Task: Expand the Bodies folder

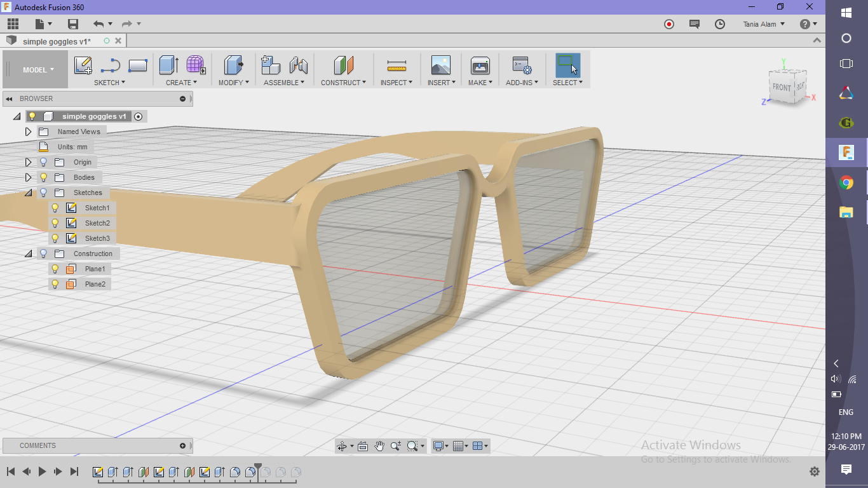Action: point(28,177)
